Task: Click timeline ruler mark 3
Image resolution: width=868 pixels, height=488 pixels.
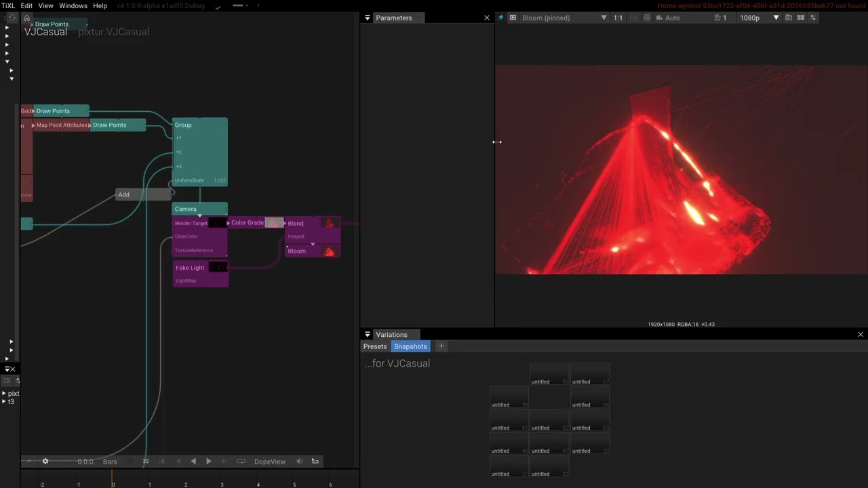Action: (222, 485)
